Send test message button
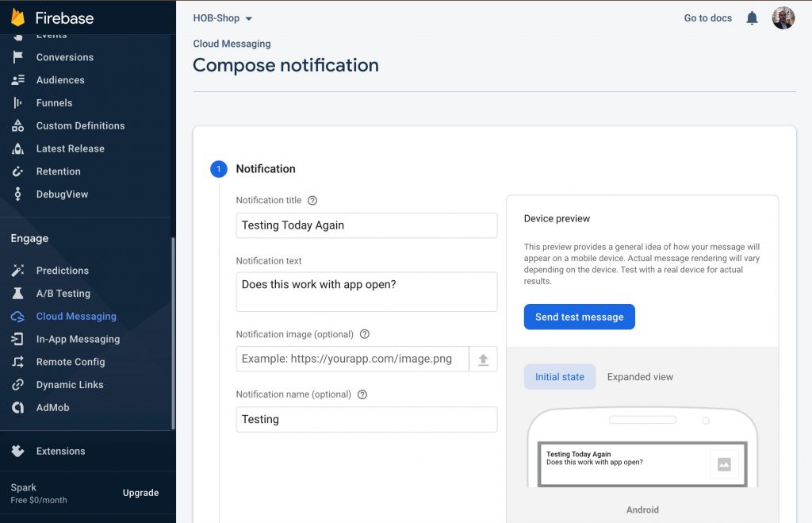The width and height of the screenshot is (812, 523). coord(579,317)
